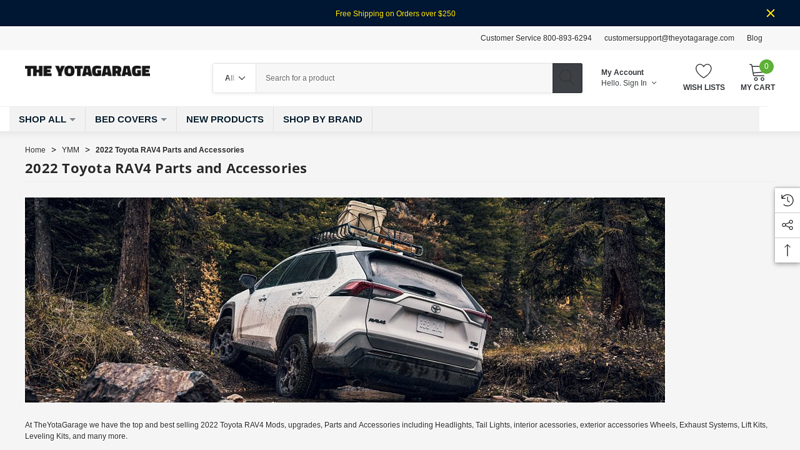Open the All categories search dropdown
Viewport: 800px width, 450px height.
coord(235,78)
